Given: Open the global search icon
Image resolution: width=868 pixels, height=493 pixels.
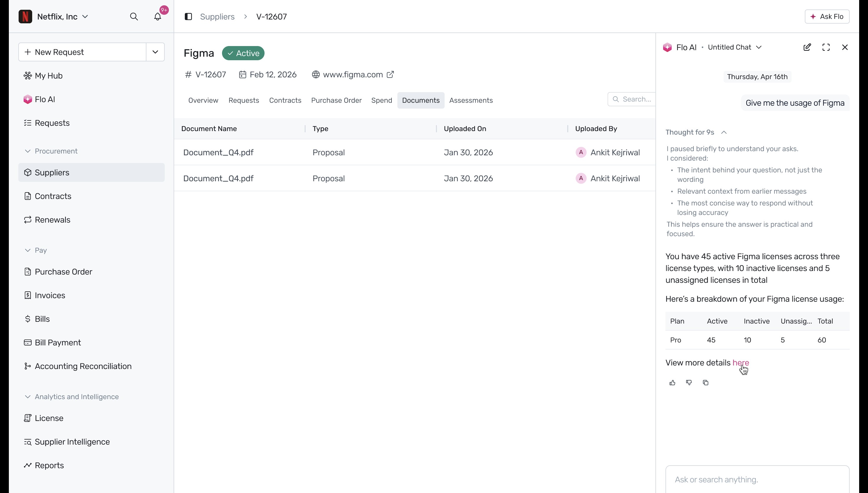Looking at the screenshot, I should (134, 17).
